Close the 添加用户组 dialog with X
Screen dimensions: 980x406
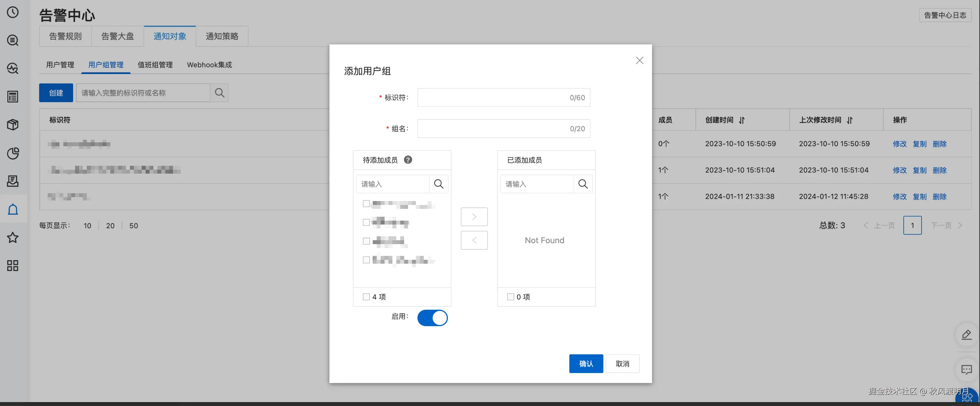[640, 60]
